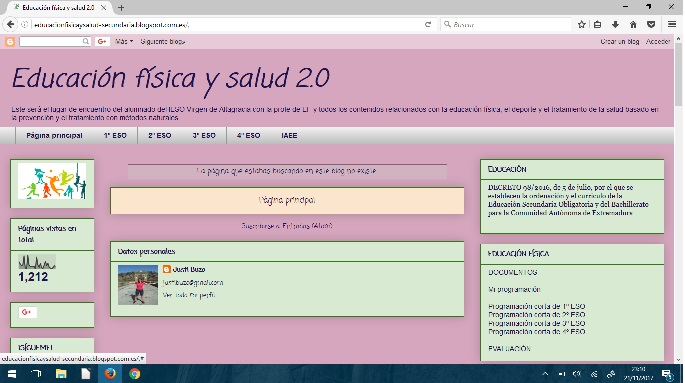
Task: Open the 3º ESO page tab
Action: point(204,135)
